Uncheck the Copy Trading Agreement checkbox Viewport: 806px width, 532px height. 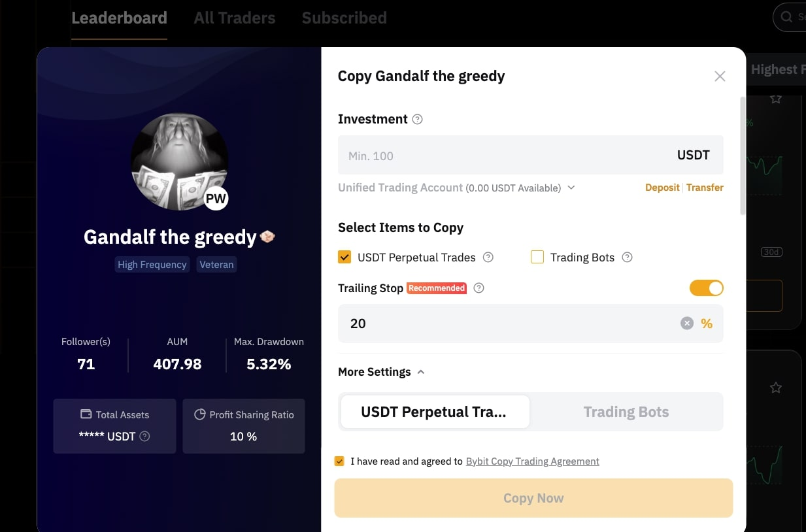339,461
